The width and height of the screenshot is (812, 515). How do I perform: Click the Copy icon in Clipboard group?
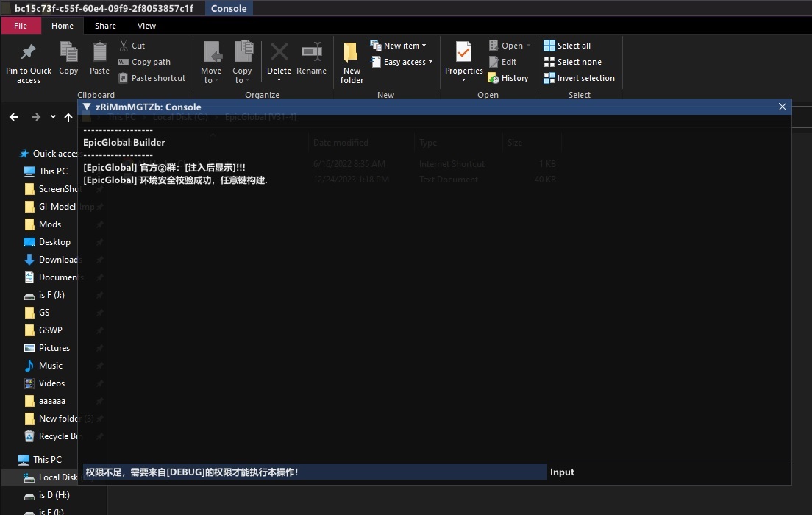coord(68,51)
